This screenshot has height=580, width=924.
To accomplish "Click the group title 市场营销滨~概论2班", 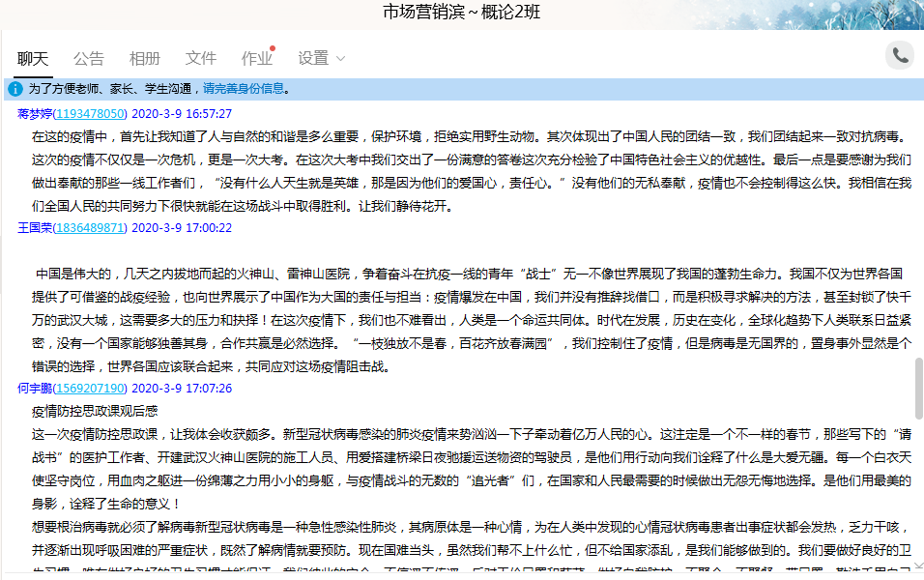I will pyautogui.click(x=462, y=12).
